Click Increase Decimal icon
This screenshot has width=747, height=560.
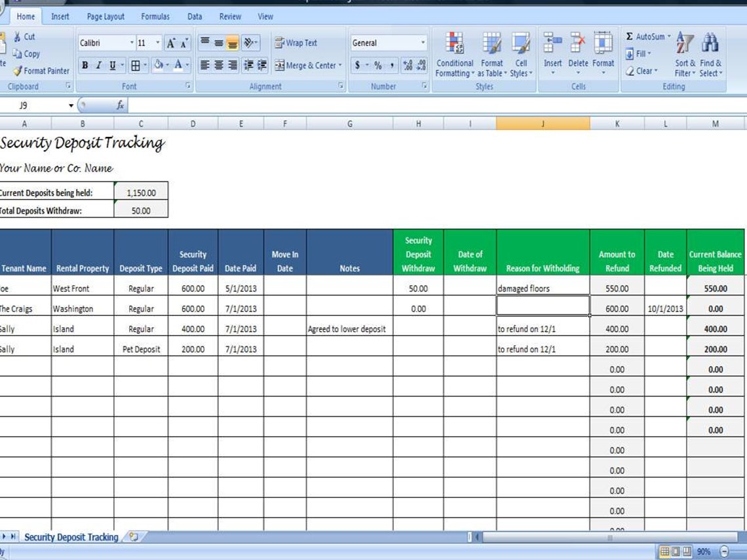click(x=408, y=65)
